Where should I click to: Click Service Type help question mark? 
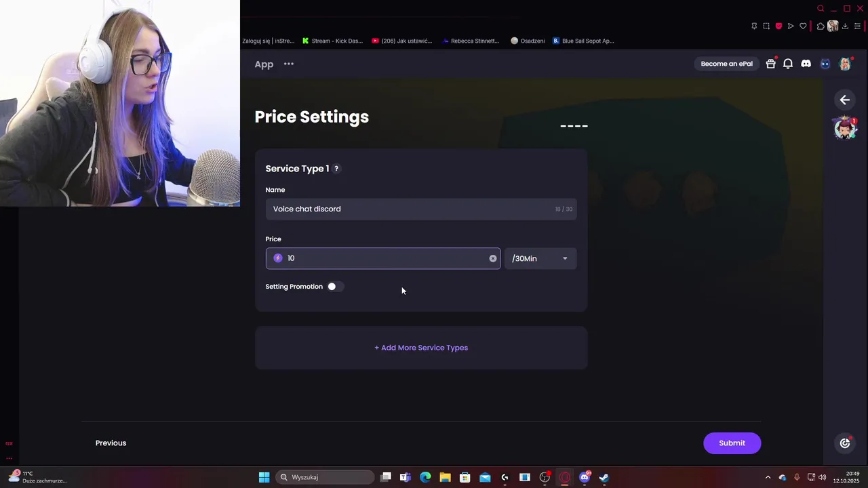(x=336, y=169)
